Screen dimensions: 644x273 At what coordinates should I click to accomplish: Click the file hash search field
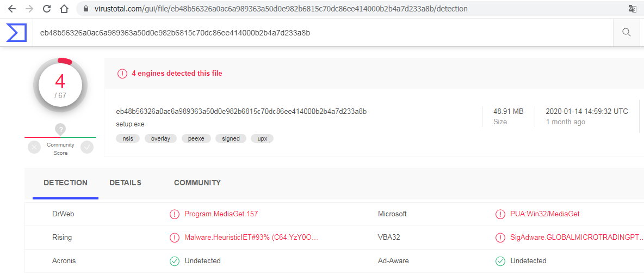coord(321,33)
